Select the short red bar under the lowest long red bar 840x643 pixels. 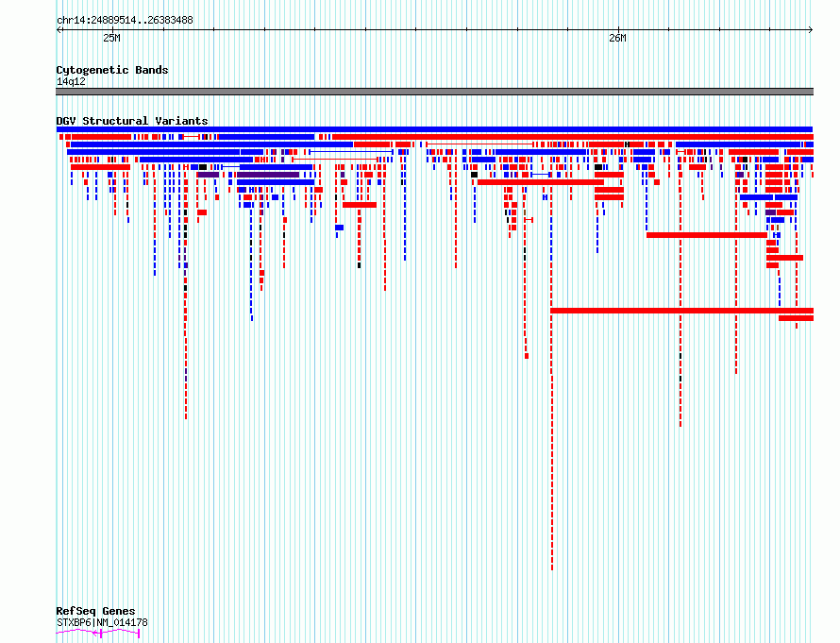coord(796,318)
